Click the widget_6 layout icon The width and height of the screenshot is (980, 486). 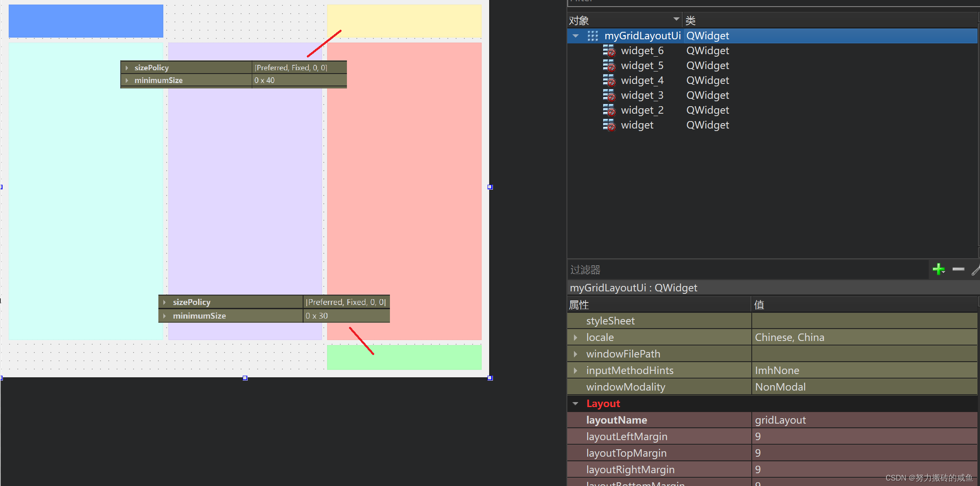click(609, 51)
